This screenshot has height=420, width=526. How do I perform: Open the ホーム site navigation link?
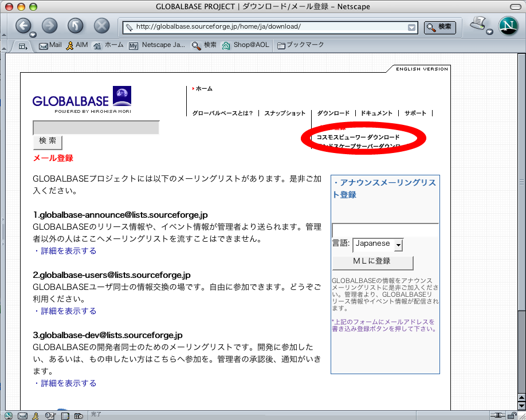tap(204, 89)
